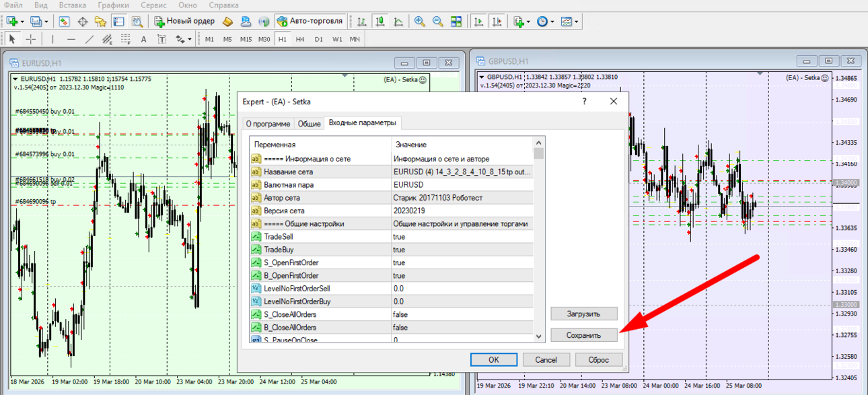Viewport: 868px width, 395px height.
Task: Switch to the MN timeframe
Action: (355, 39)
